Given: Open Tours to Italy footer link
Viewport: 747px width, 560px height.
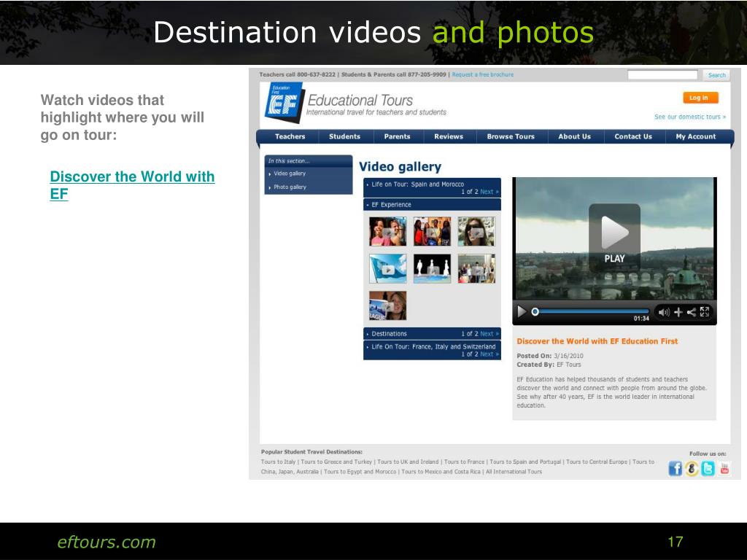Looking at the screenshot, I should click(x=278, y=462).
